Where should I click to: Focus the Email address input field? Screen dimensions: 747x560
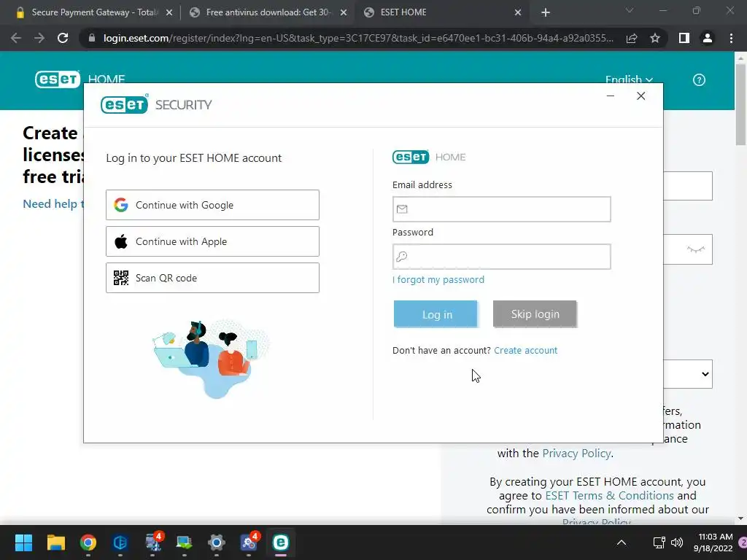click(x=502, y=209)
